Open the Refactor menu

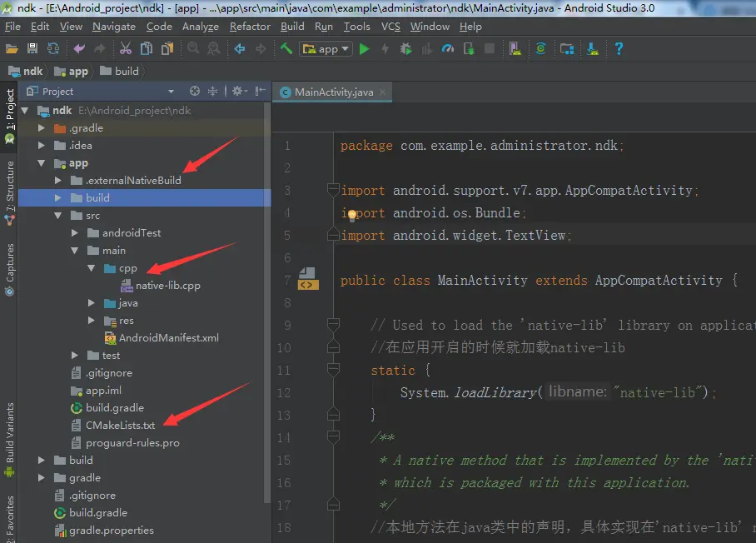pos(250,27)
